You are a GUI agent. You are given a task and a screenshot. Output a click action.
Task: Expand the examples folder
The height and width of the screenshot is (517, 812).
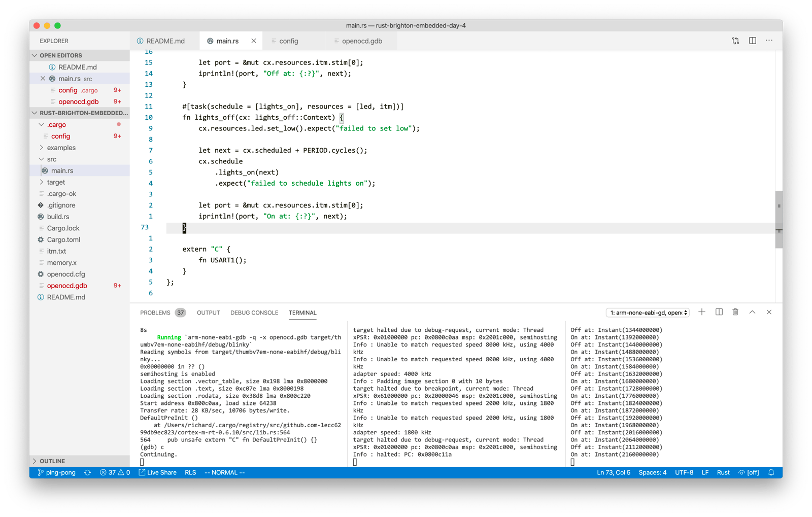[x=79, y=148]
